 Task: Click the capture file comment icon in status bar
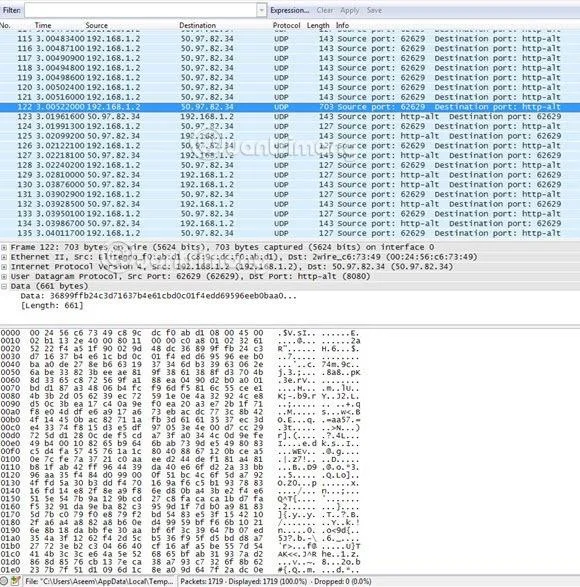[x=15, y=581]
